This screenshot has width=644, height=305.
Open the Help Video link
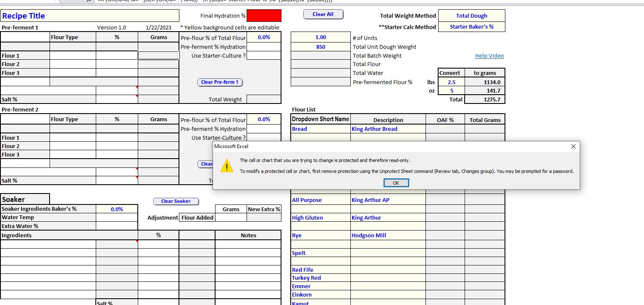tap(489, 56)
